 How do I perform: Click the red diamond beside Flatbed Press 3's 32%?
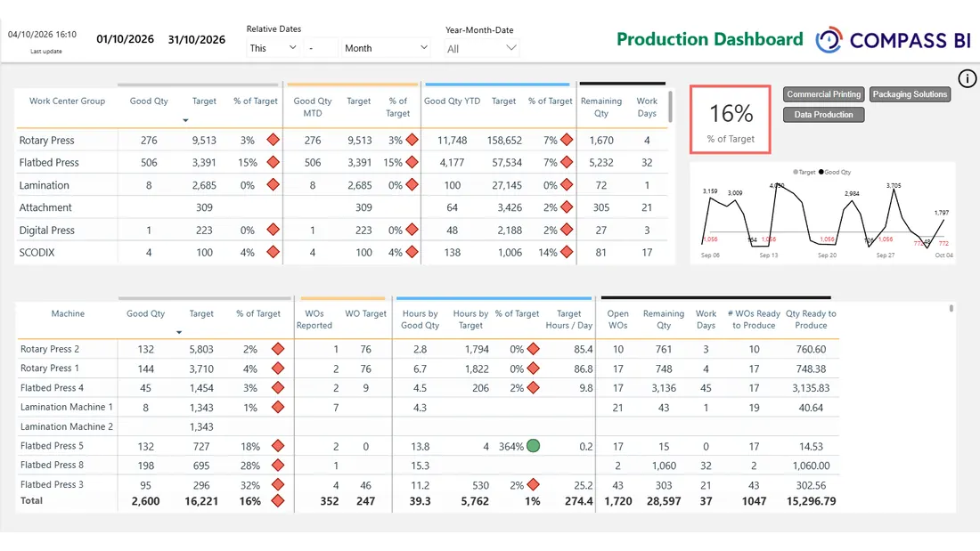(278, 485)
